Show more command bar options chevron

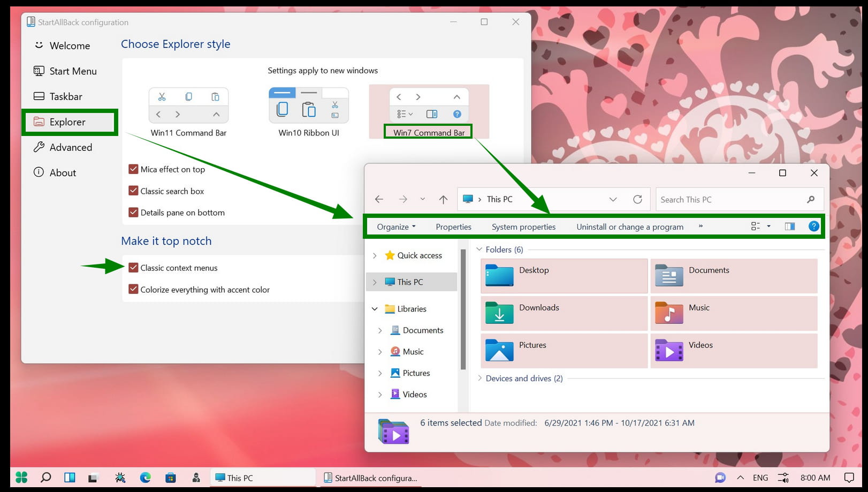(701, 226)
